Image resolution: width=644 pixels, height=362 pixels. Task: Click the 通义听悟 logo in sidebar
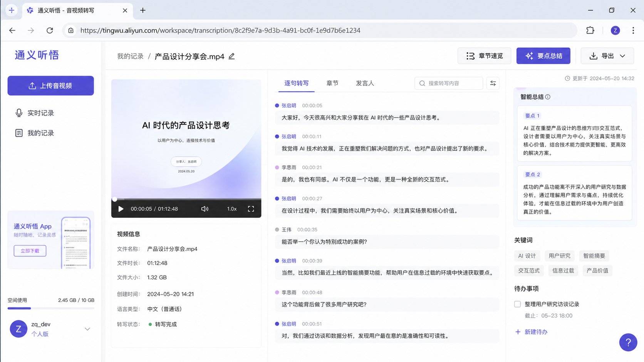[37, 55]
